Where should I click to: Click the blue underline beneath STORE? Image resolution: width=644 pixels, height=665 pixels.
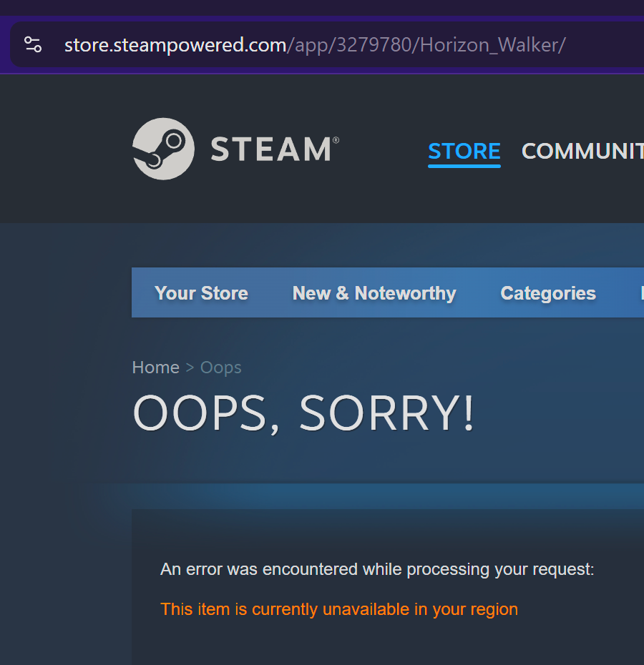(464, 166)
